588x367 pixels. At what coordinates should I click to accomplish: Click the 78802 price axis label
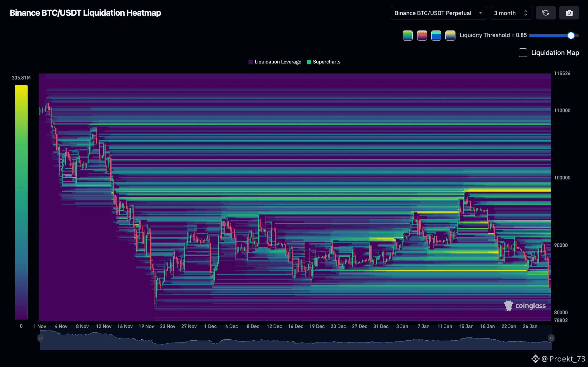pyautogui.click(x=561, y=320)
